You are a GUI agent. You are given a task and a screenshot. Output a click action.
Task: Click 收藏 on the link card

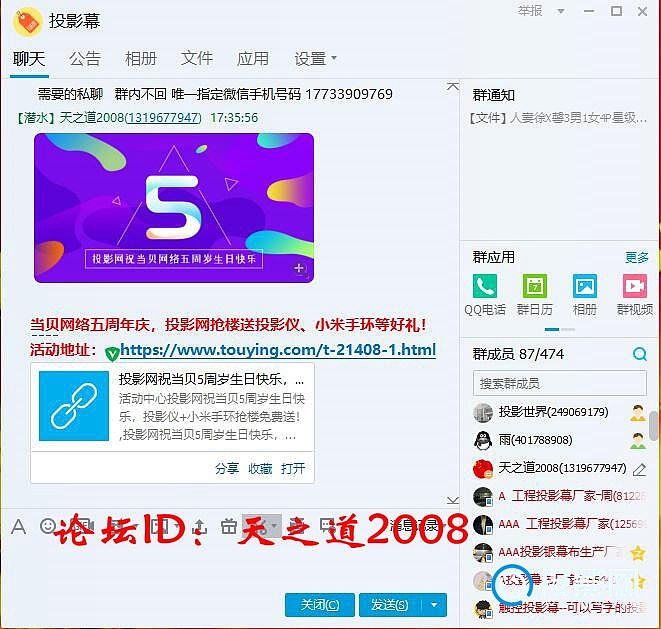click(x=260, y=468)
